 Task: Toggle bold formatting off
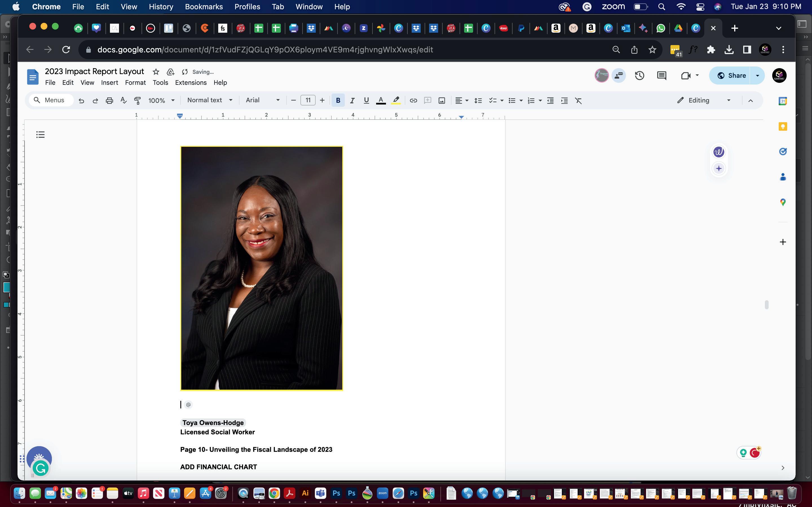(x=338, y=100)
